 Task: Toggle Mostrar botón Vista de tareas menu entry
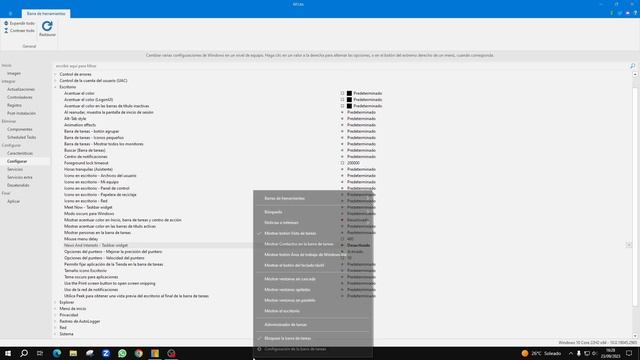click(x=313, y=233)
